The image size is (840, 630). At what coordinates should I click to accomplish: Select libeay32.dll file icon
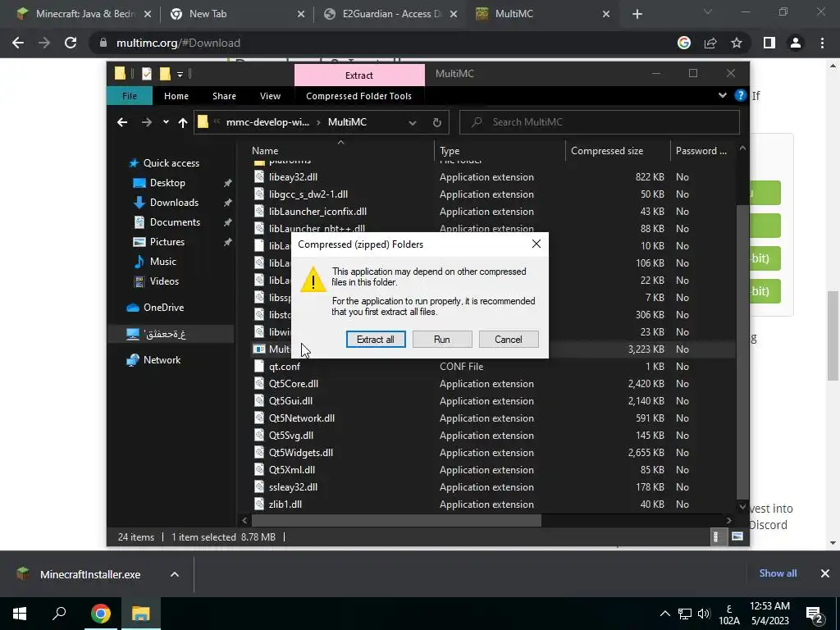coord(259,177)
